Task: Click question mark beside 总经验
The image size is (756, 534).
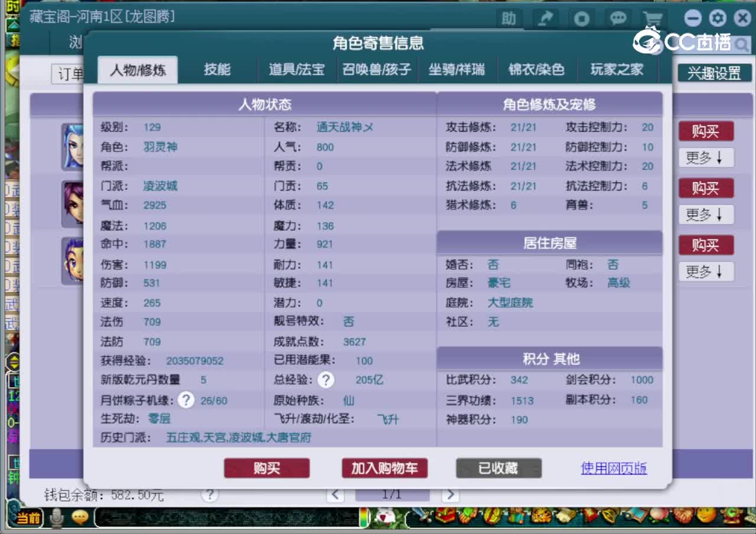Action: [x=326, y=380]
